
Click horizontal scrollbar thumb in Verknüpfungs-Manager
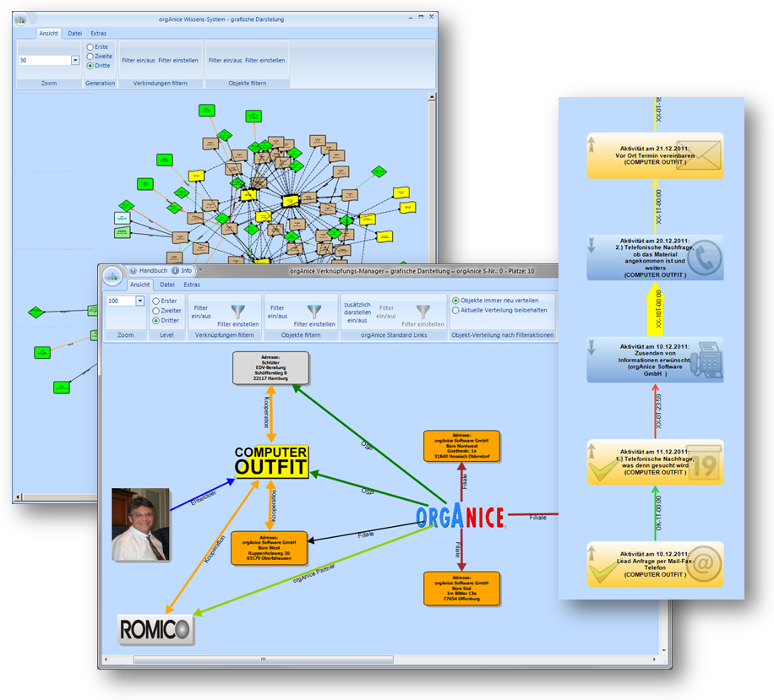pos(263,659)
